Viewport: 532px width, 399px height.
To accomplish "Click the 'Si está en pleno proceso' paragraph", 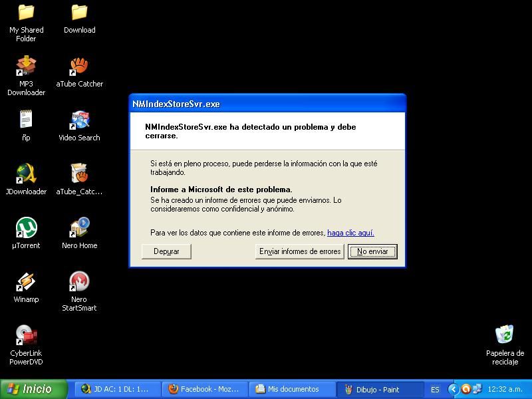I will click(x=263, y=168).
